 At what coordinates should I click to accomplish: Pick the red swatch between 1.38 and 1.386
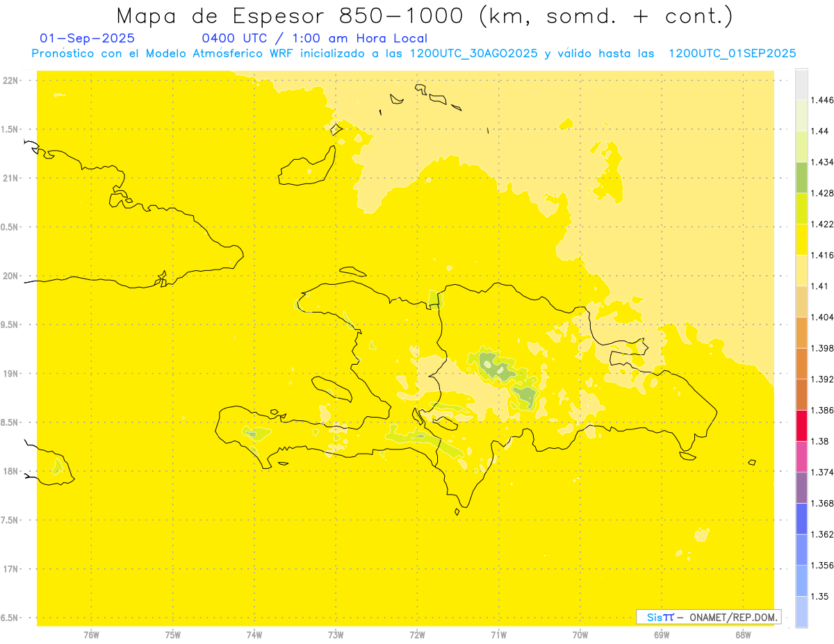[801, 425]
